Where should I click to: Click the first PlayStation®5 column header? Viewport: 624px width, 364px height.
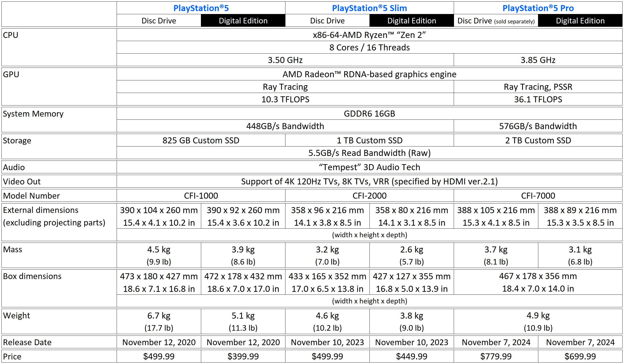(201, 8)
